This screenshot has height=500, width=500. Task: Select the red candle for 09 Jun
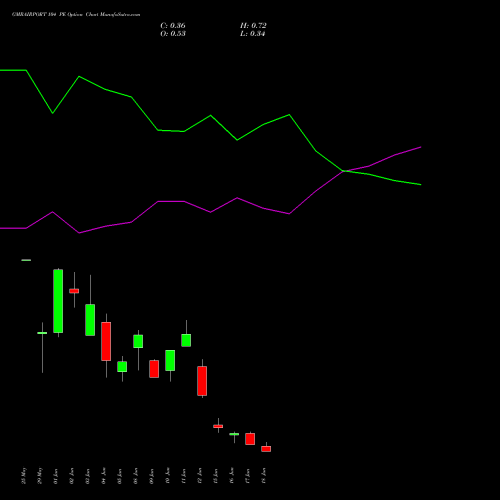[x=154, y=369]
